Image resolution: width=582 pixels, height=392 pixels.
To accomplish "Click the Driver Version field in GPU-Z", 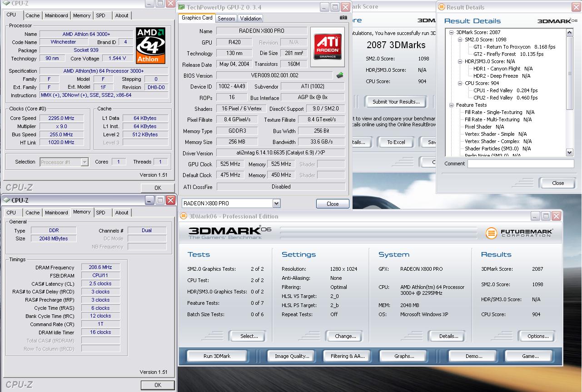I will [x=281, y=153].
